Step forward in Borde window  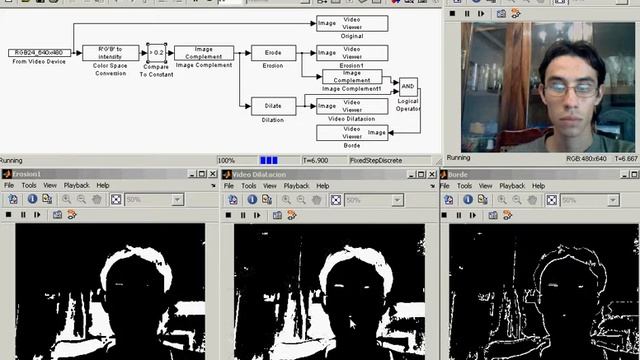click(x=473, y=215)
